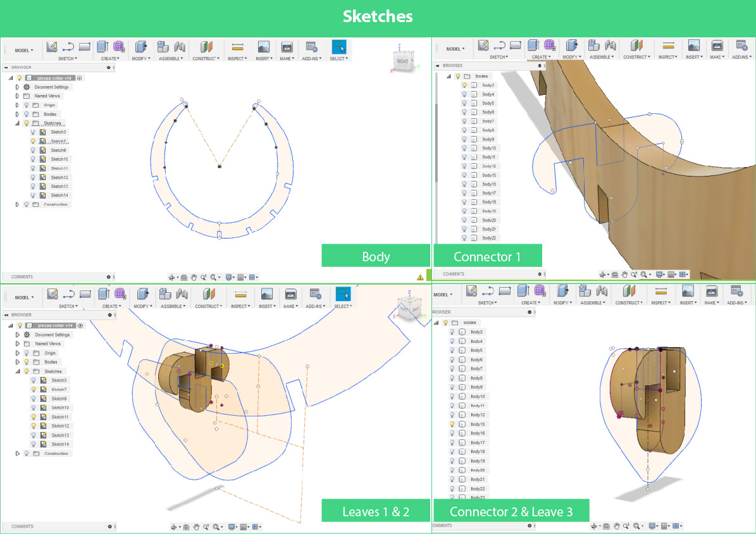Image resolution: width=756 pixels, height=534 pixels.
Task: Open INSPECT menu in Connector 1 toolbar
Action: tap(668, 57)
